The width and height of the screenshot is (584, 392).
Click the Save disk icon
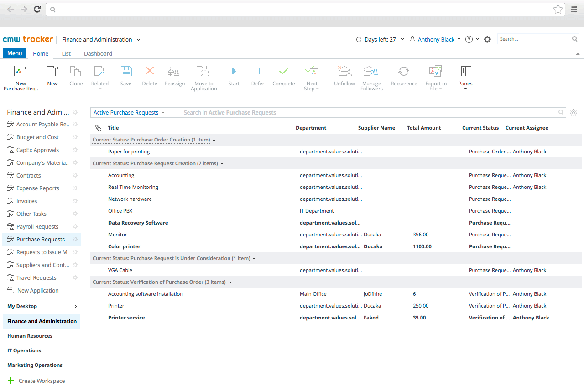[126, 72]
